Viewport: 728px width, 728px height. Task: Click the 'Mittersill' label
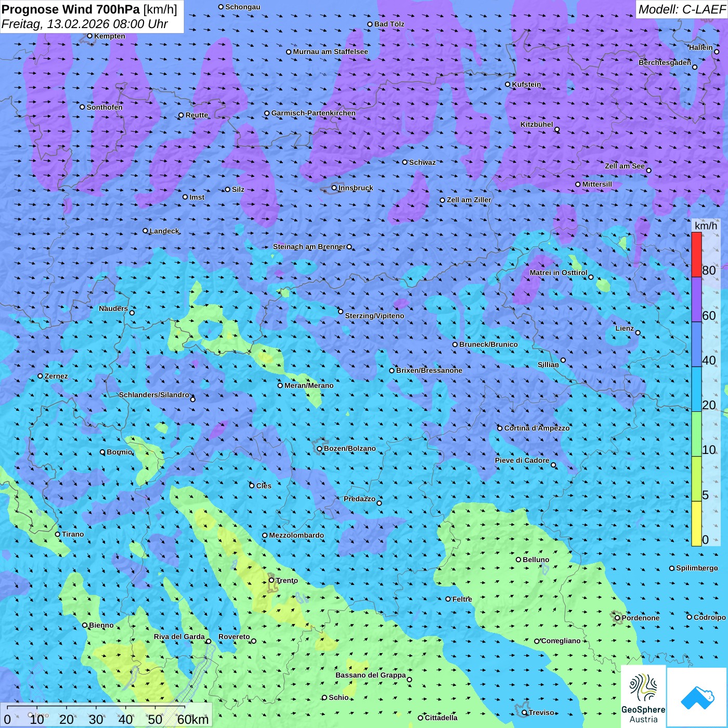[597, 184]
